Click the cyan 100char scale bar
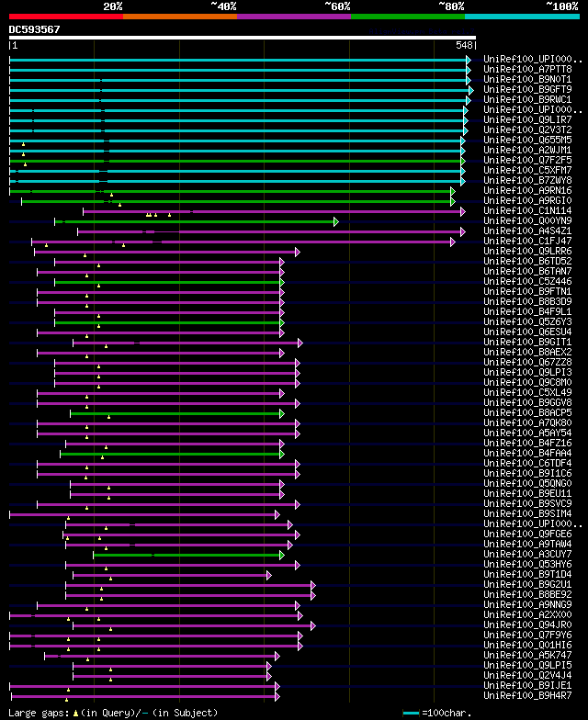Viewport: 588px width, 720px height. pyautogui.click(x=412, y=713)
